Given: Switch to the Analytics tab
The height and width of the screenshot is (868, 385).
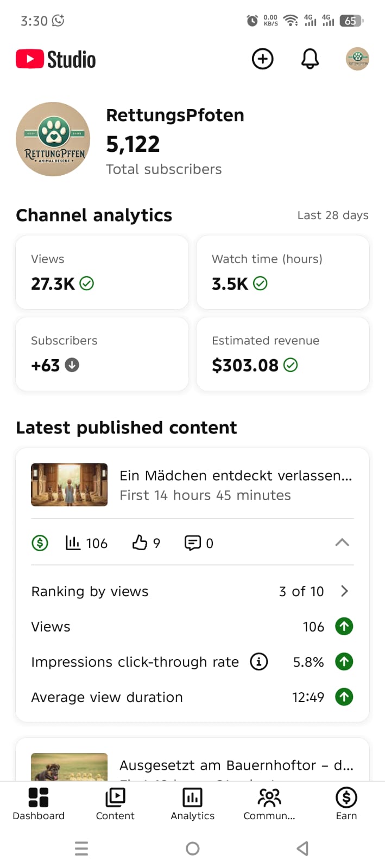Looking at the screenshot, I should click(192, 803).
